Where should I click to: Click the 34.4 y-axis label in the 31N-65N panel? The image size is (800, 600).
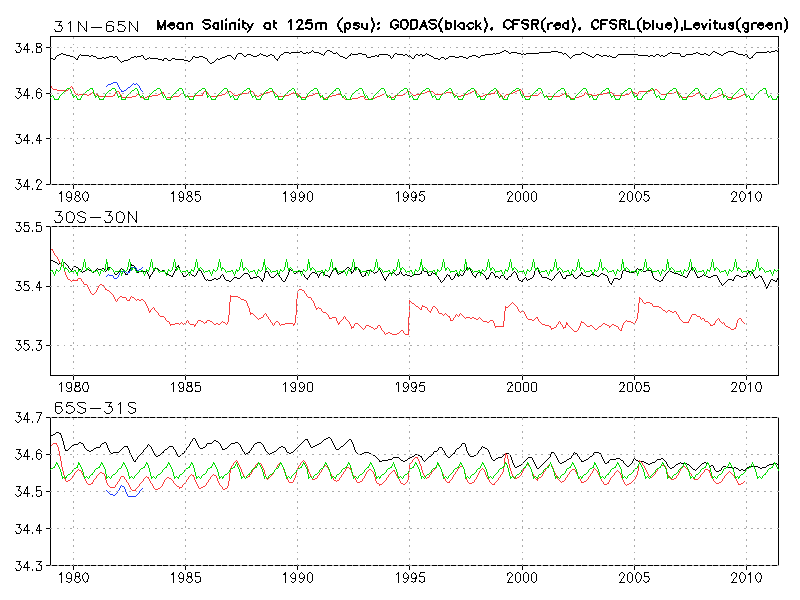[x=29, y=139]
